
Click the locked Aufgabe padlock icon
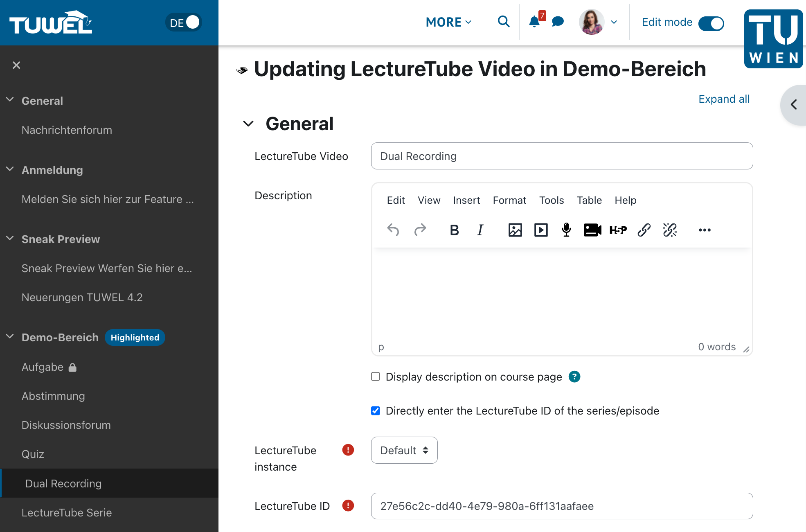click(72, 367)
